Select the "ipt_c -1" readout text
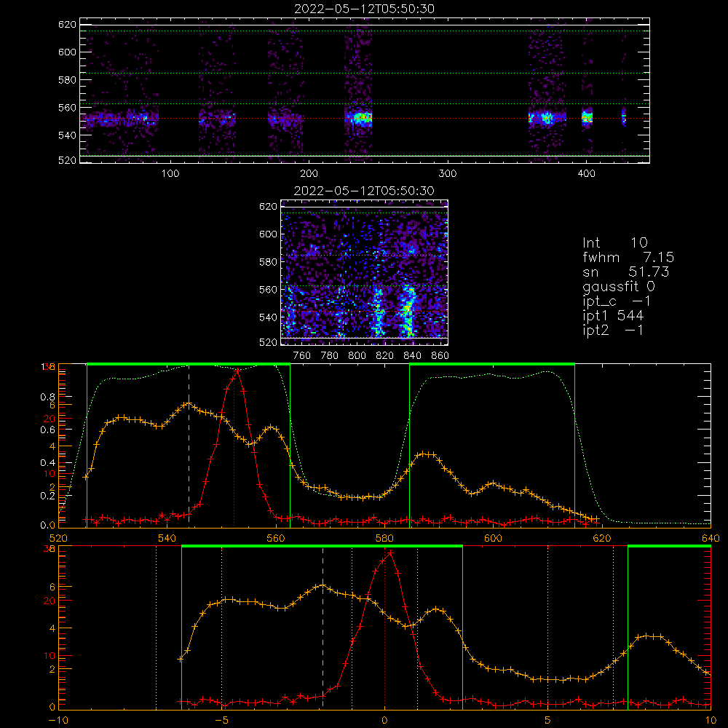The height and width of the screenshot is (728, 728). tap(617, 302)
